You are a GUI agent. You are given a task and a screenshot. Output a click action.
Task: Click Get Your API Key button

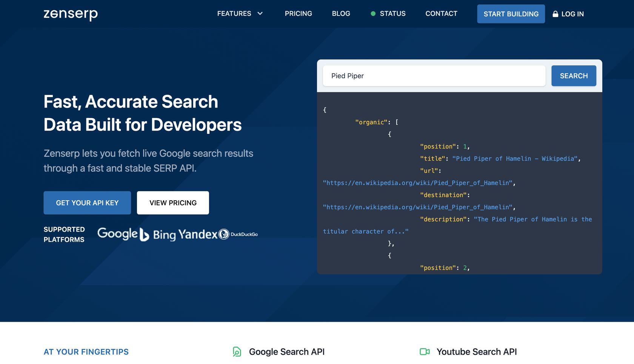click(x=87, y=203)
